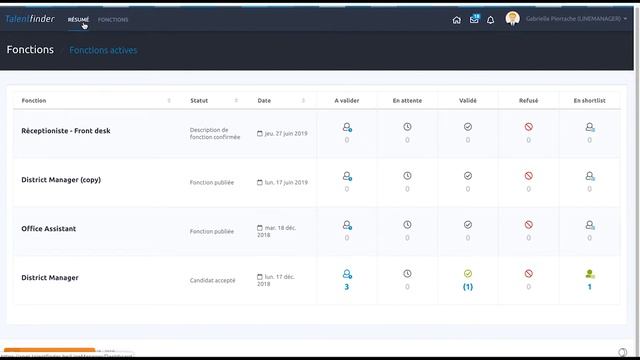
Task: Click the (1) validated count
Action: 468,287
